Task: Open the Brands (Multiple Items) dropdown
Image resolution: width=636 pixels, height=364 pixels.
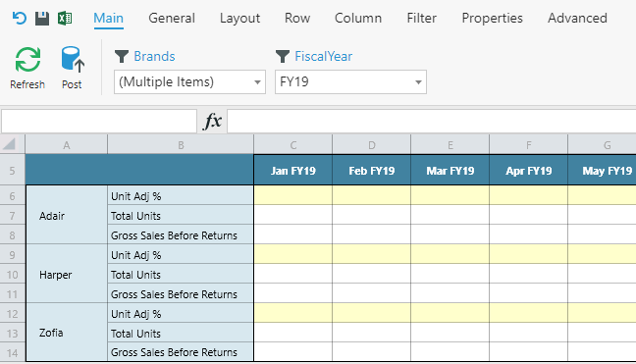Action: coord(189,81)
